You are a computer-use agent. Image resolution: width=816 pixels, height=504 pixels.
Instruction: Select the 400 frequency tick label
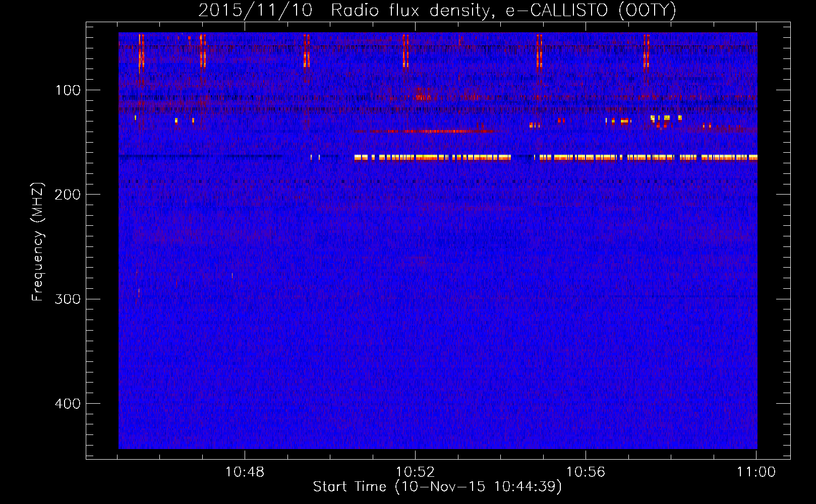[68, 404]
